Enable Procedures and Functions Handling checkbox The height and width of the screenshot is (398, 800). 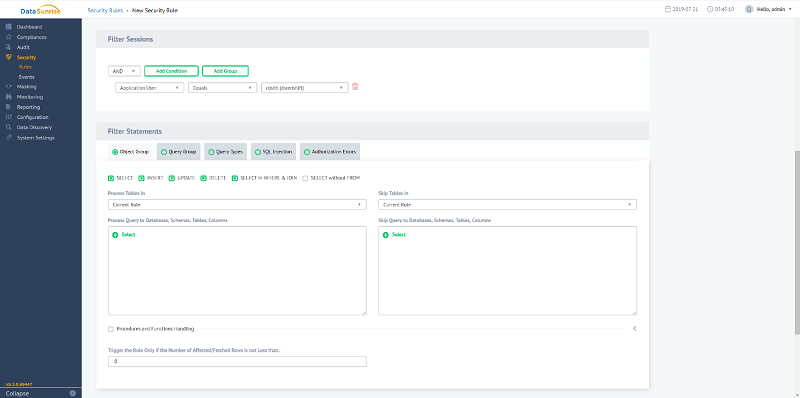[111, 329]
